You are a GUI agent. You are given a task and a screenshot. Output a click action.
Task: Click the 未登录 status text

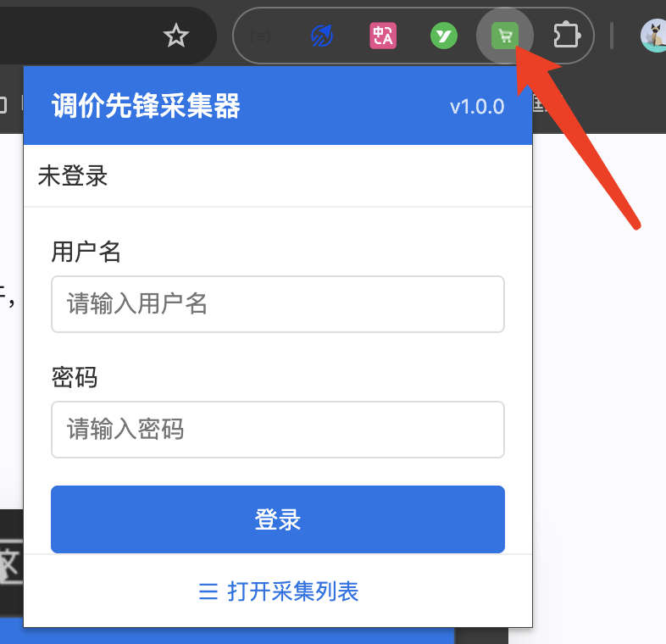(73, 176)
